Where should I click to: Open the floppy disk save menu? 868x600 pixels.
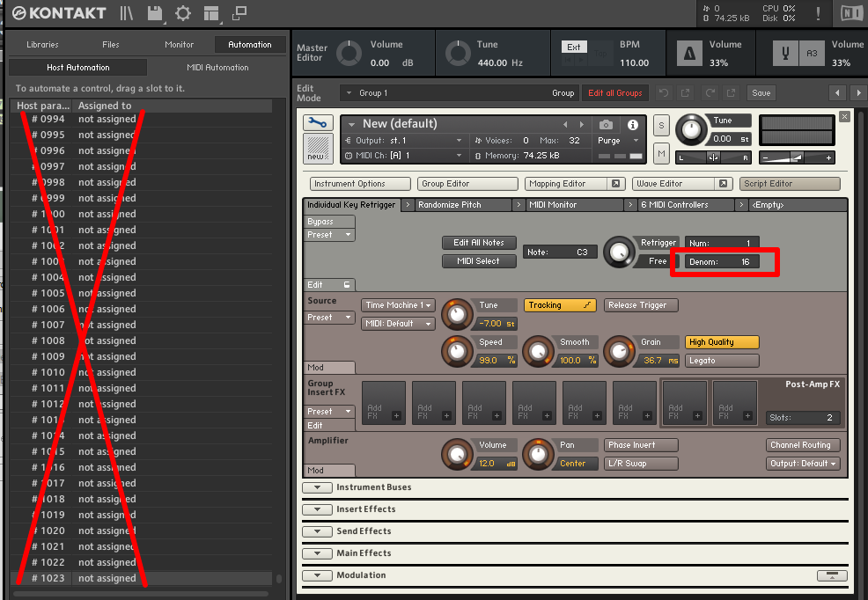pos(155,13)
